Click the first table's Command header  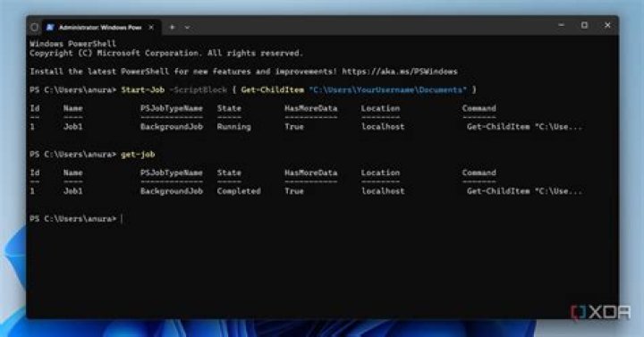479,108
